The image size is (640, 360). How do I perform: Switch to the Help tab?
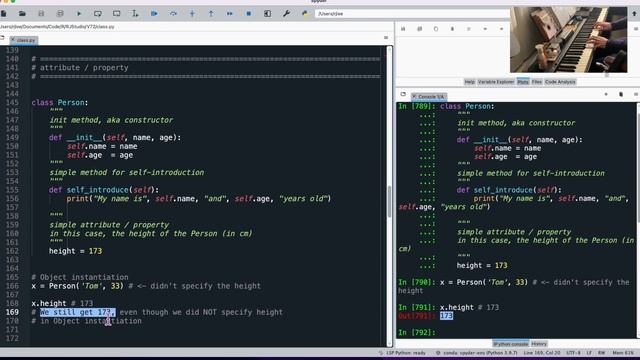[469, 82]
